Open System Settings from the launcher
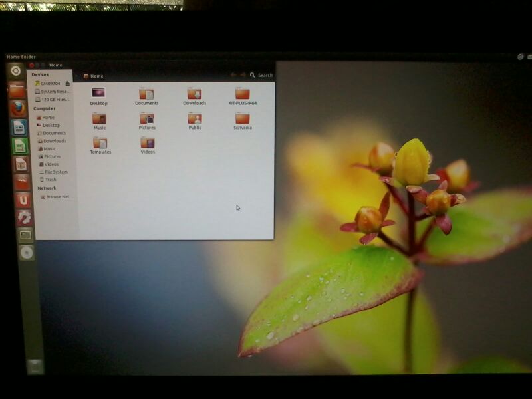Screen dimensions: 532x399 (x=25, y=217)
